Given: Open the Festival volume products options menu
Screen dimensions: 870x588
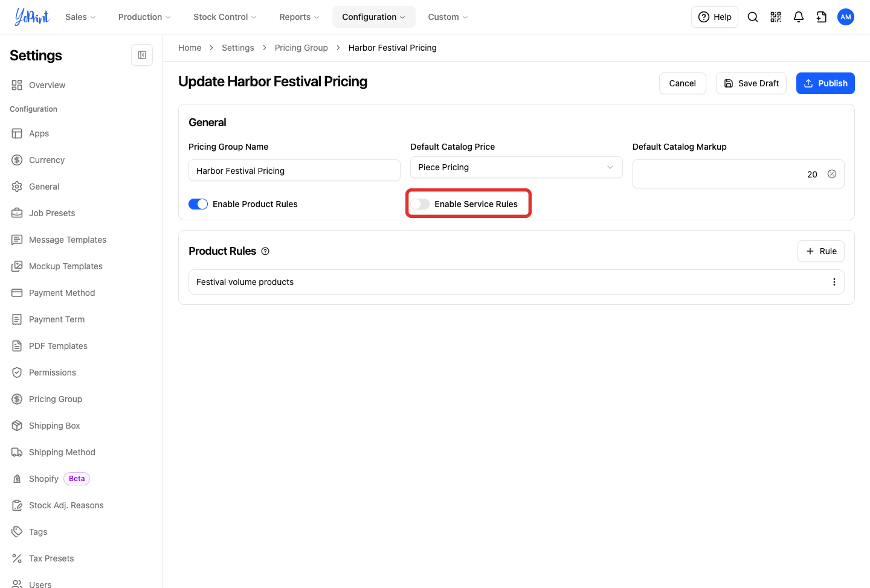Looking at the screenshot, I should [834, 282].
